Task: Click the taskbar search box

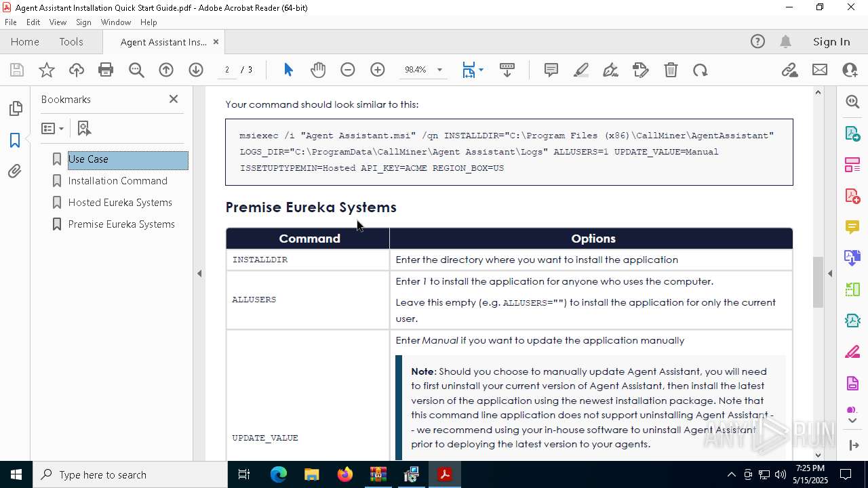Action: click(130, 474)
